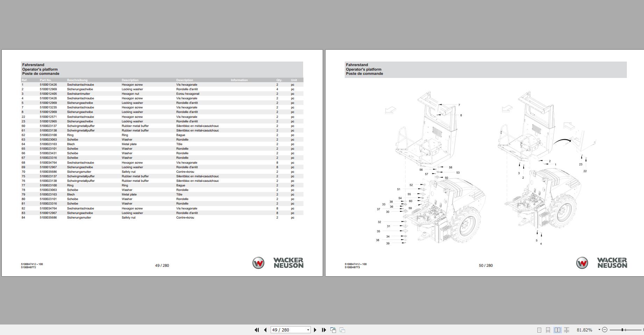Go to the previous page
644x335 pixels.
[x=265, y=330]
